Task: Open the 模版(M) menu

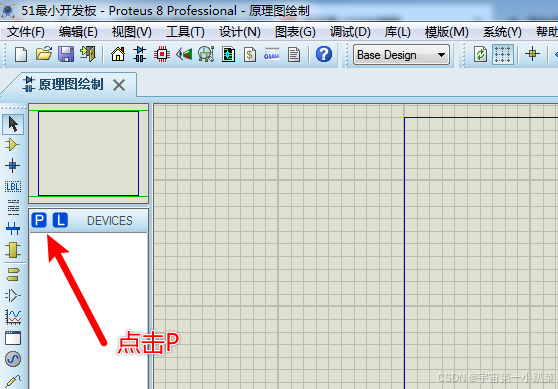Action: click(x=446, y=32)
